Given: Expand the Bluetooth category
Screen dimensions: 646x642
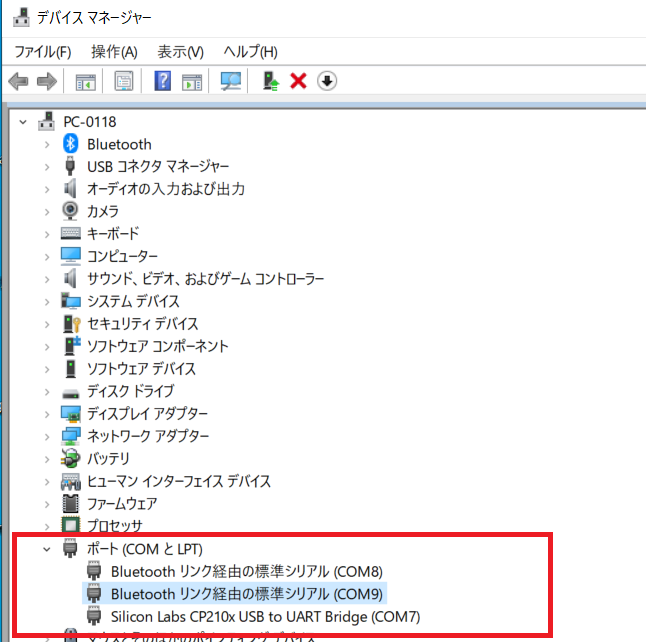Looking at the screenshot, I should coord(46,144).
